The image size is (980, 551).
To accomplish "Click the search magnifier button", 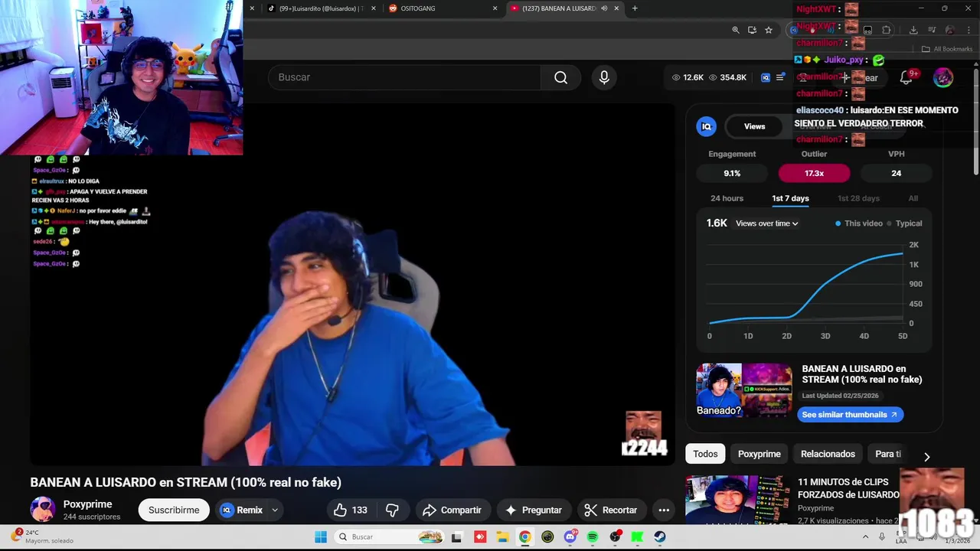I will (x=560, y=77).
